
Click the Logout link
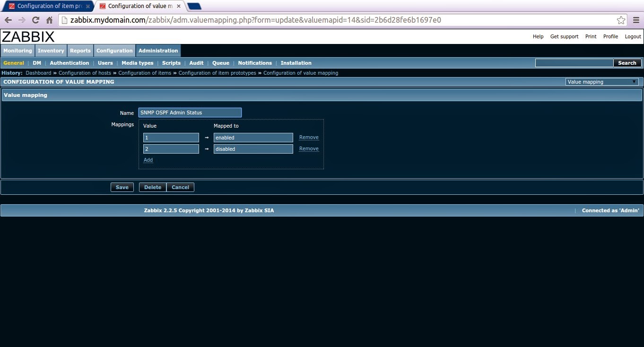coord(633,36)
